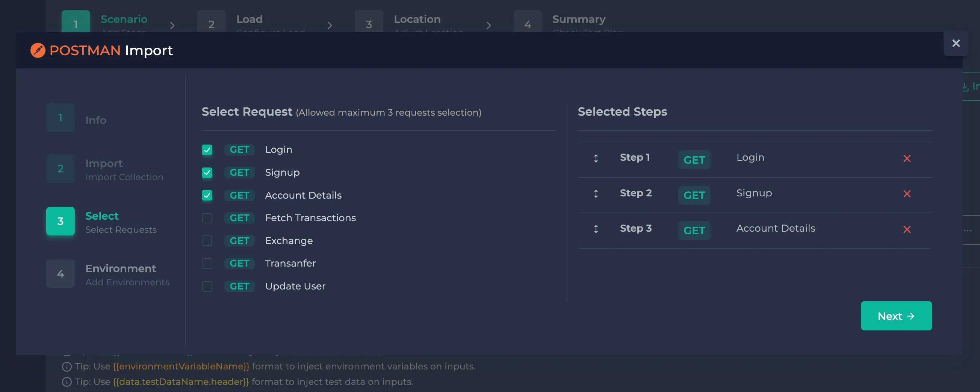980x392 pixels.
Task: Check the Fetch Transactions checkbox
Action: 207,218
